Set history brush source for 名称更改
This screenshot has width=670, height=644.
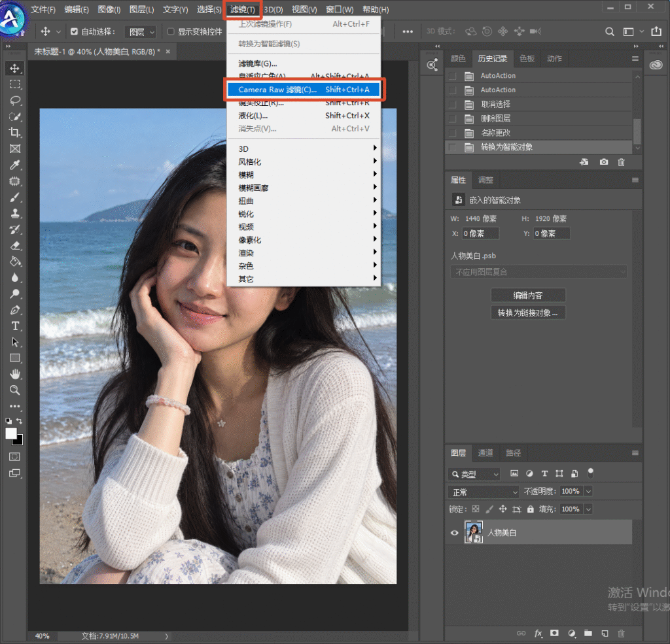tap(453, 133)
